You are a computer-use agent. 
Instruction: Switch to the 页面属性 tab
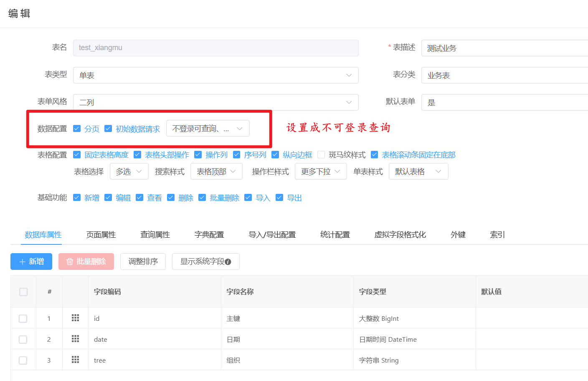tap(101, 235)
